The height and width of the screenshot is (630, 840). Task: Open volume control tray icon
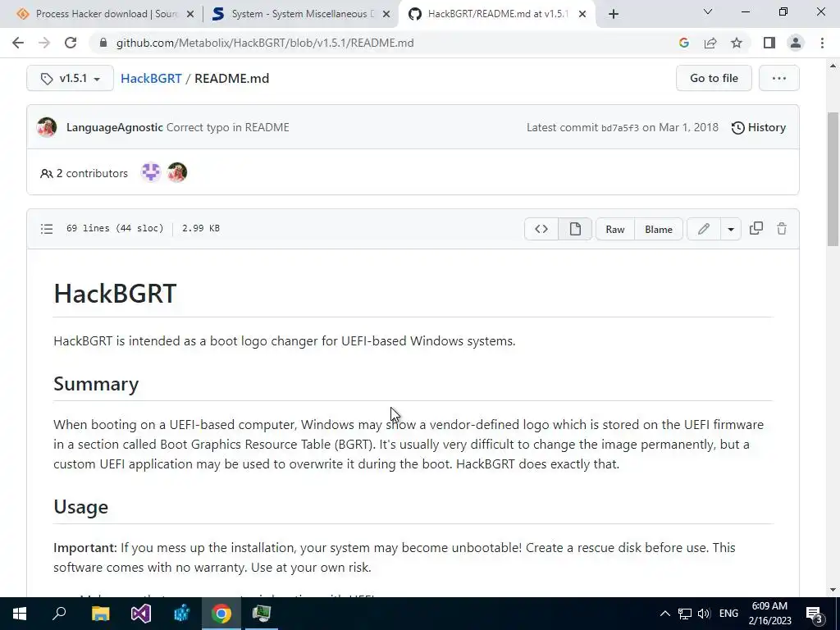click(x=704, y=614)
